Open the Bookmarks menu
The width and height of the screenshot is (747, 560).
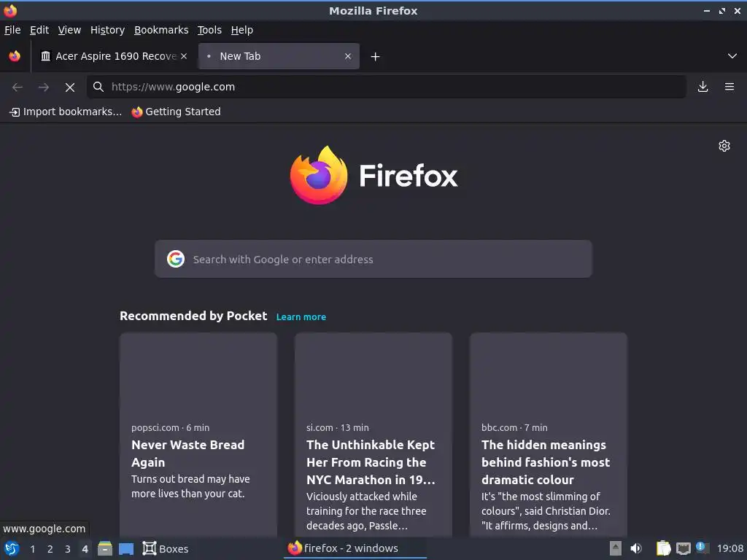tap(161, 30)
